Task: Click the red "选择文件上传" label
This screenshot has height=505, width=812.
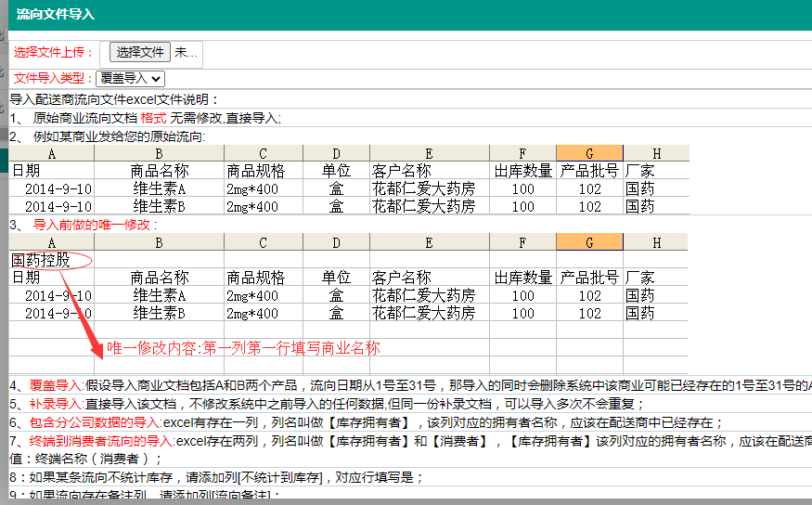Action: pyautogui.click(x=54, y=53)
